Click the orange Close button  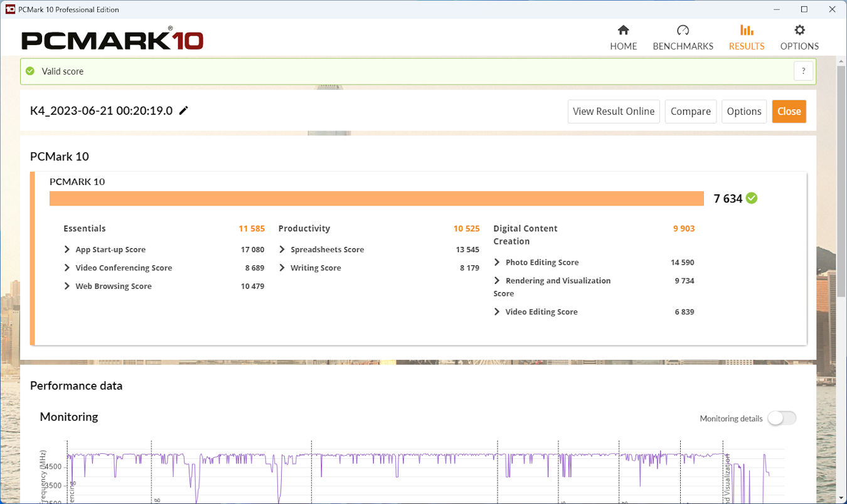[789, 111]
